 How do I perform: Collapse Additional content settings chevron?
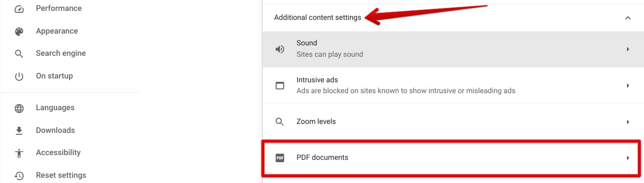point(628,18)
